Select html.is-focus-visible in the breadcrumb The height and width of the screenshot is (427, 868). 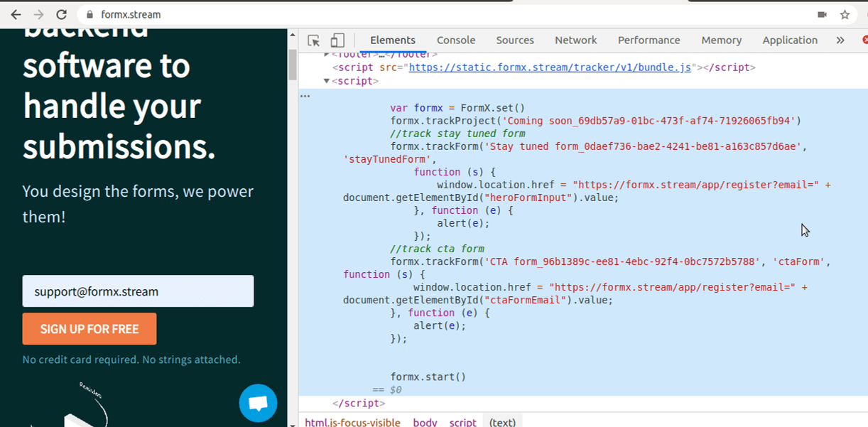pos(354,422)
